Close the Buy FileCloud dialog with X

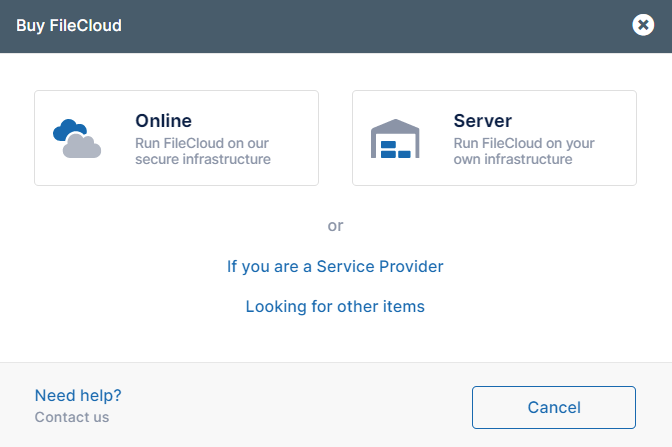click(643, 25)
